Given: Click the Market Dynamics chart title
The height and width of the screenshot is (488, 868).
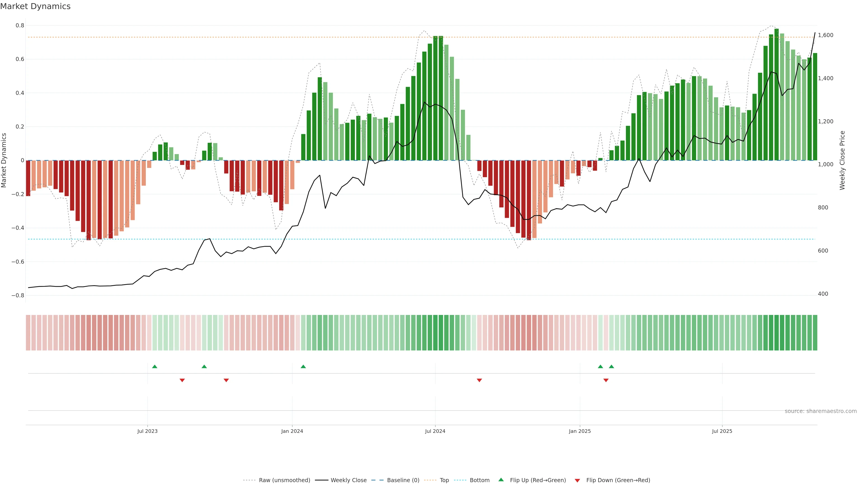Looking at the screenshot, I should coord(35,6).
